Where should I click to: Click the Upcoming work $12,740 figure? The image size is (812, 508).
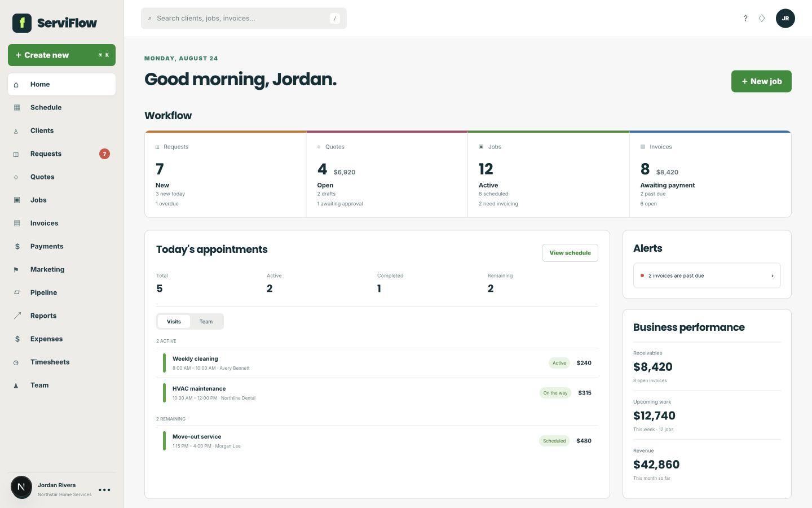pos(654,416)
